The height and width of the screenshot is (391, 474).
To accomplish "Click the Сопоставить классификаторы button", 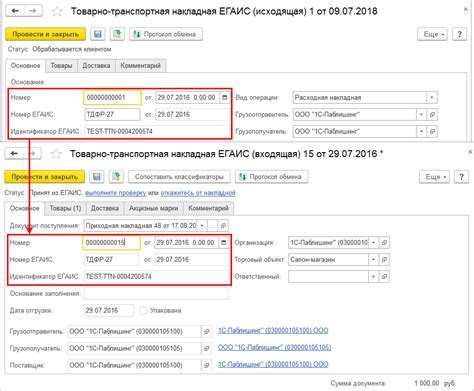I will tap(179, 177).
